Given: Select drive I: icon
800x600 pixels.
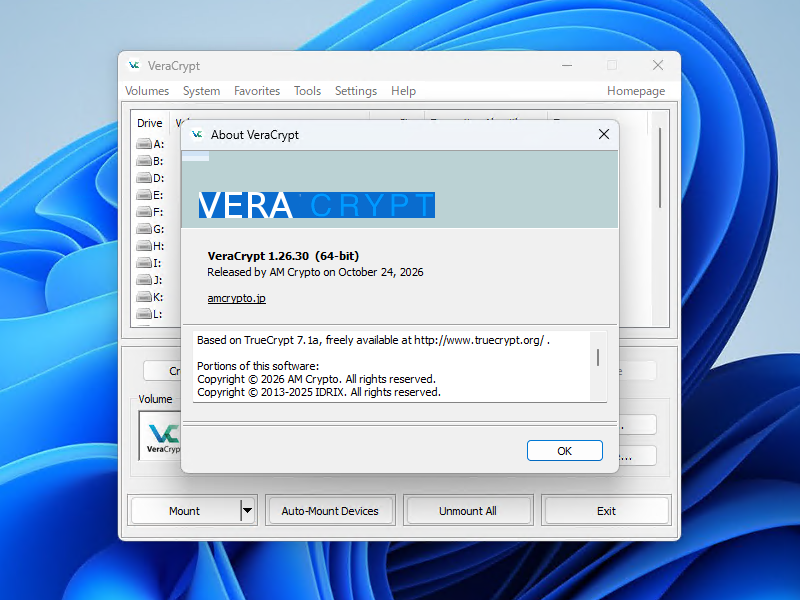Looking at the screenshot, I should point(144,263).
